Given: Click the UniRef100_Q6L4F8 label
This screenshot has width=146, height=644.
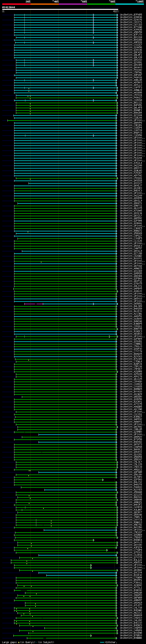Looking at the screenshot, I should [131, 108].
